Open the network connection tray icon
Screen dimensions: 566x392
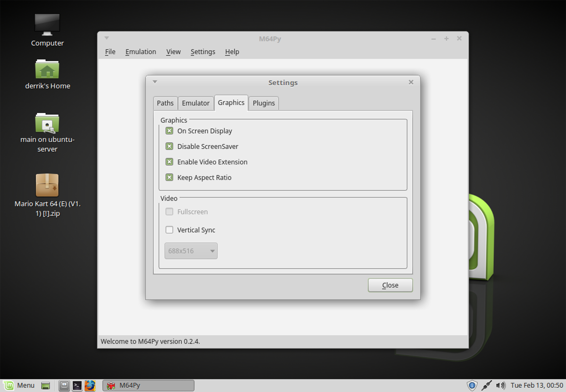click(x=487, y=385)
